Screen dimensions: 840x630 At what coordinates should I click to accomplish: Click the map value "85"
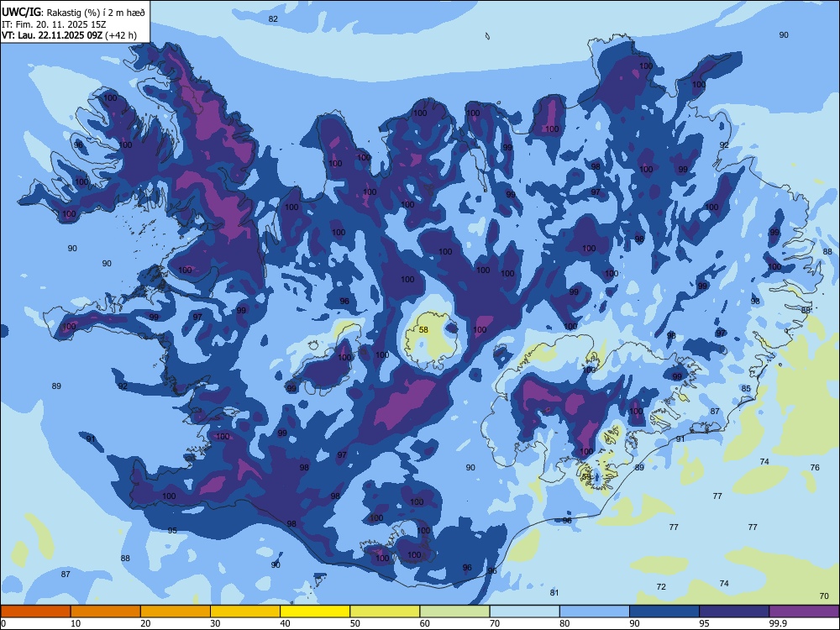click(746, 388)
